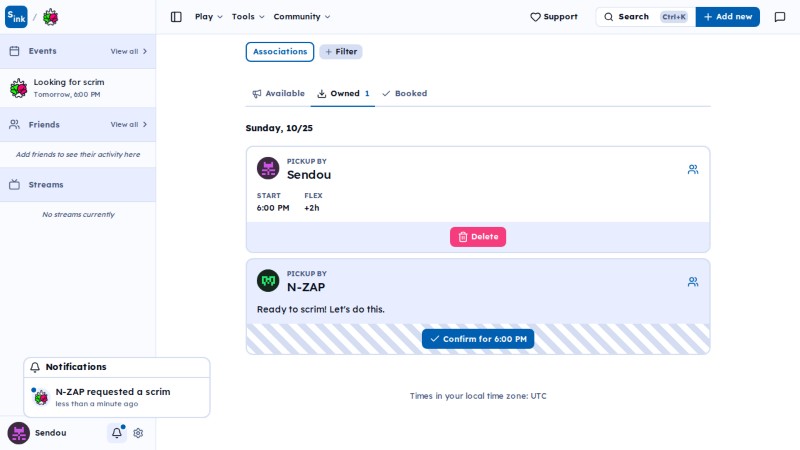800x450 pixels.
Task: Delete the Sendou scrim post
Action: [478, 237]
